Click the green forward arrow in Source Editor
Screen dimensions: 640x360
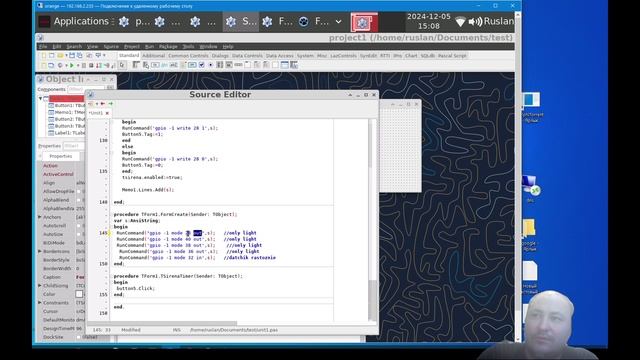[x=111, y=104]
